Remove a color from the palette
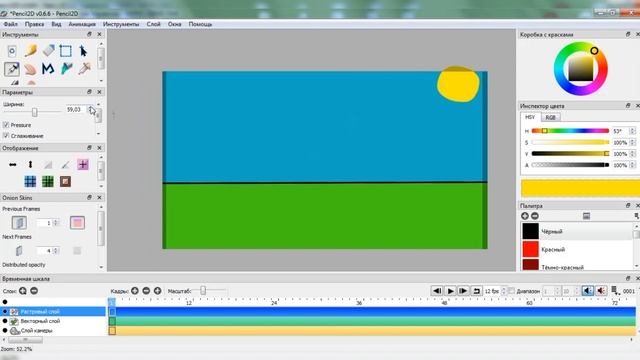The image size is (640, 360). pyautogui.click(x=534, y=216)
